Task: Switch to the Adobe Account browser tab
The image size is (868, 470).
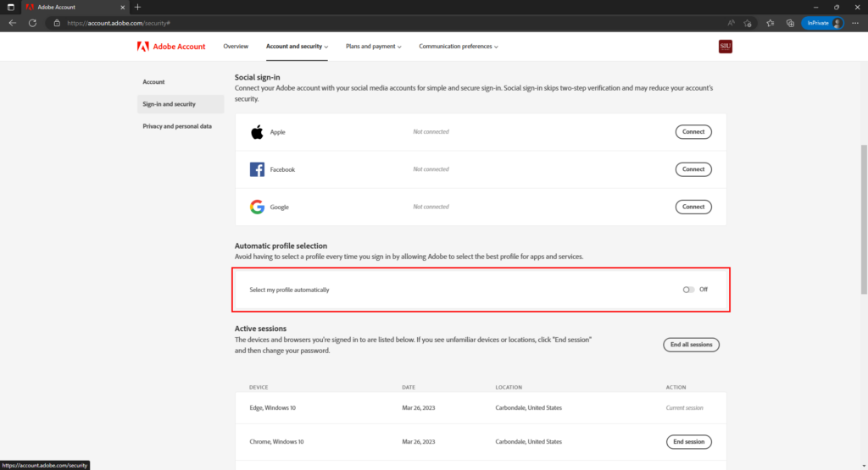Action: coord(75,7)
